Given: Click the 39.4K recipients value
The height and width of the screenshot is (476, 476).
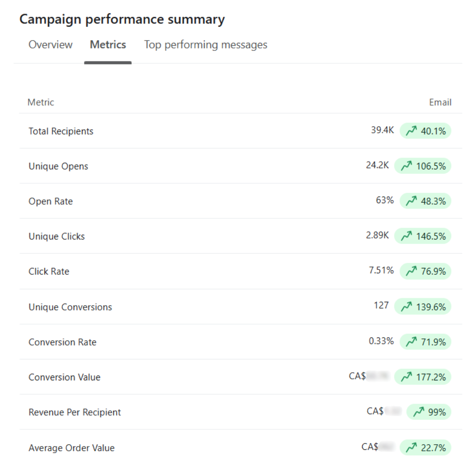Looking at the screenshot, I should click(x=382, y=130).
